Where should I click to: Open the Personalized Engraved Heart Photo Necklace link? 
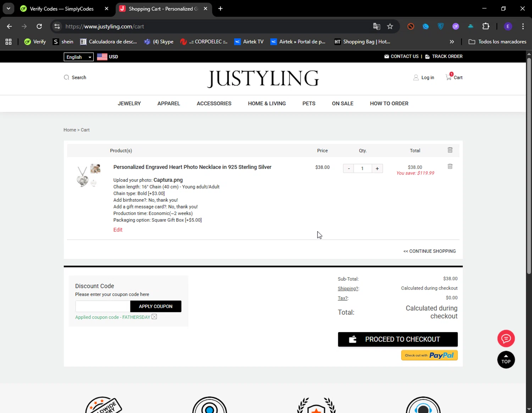point(192,167)
